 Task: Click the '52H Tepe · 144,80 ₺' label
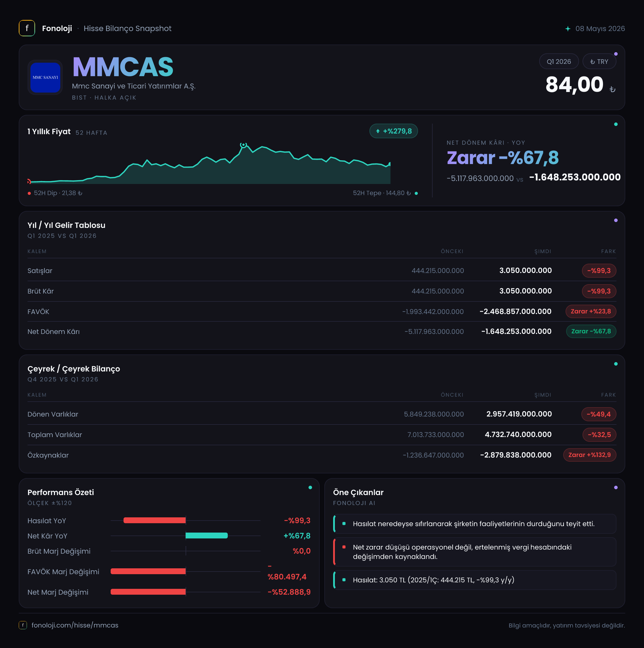pyautogui.click(x=382, y=193)
